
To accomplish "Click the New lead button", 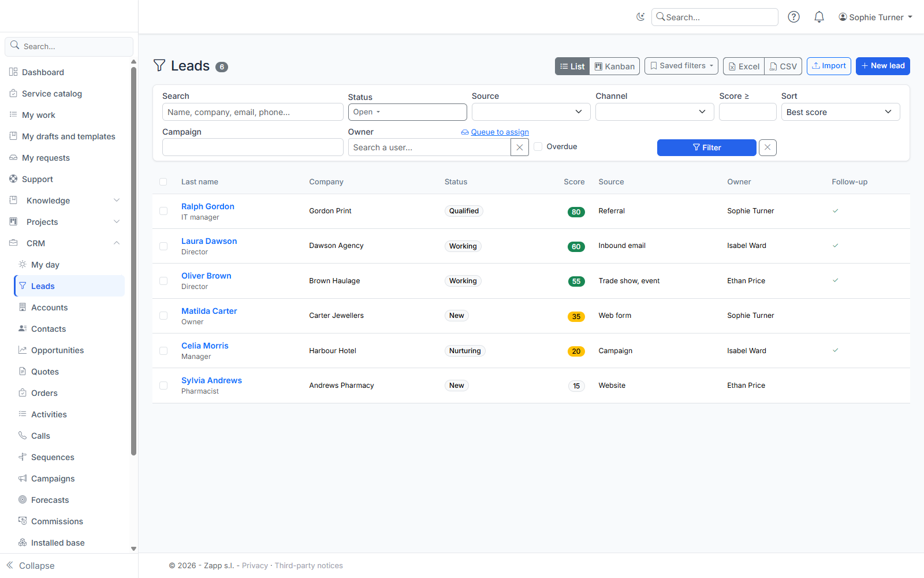I will click(x=882, y=66).
